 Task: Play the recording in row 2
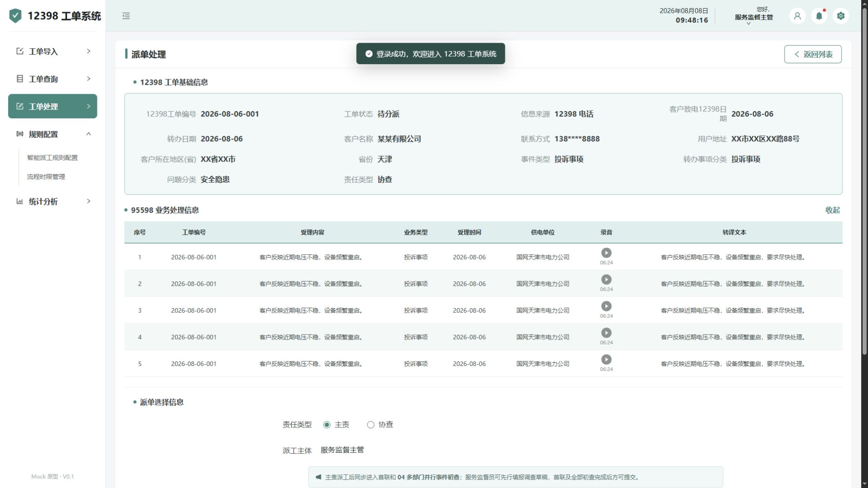[606, 280]
